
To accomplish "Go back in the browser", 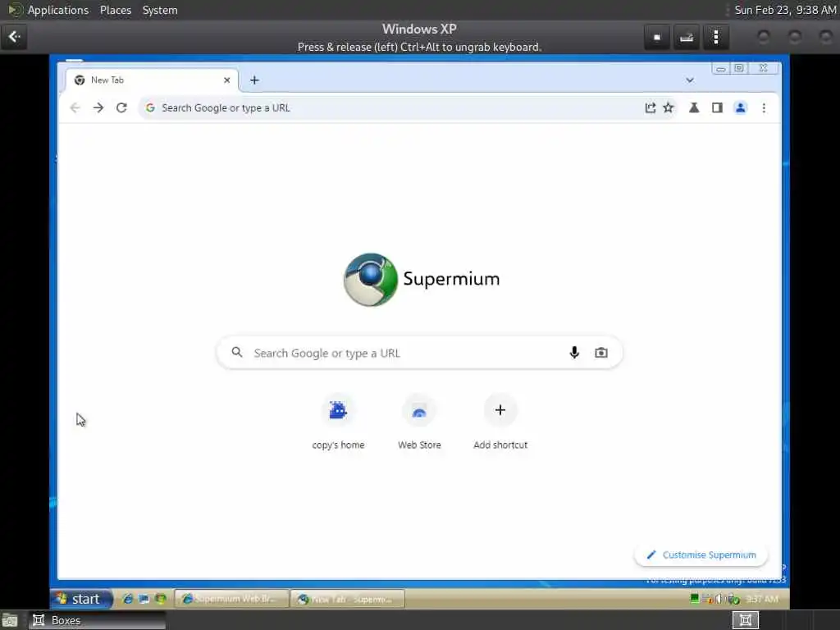I will coord(75,107).
